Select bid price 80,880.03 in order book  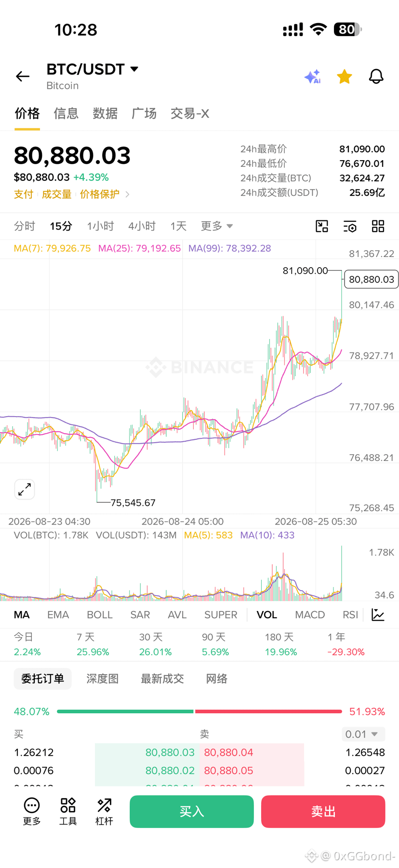point(170,752)
